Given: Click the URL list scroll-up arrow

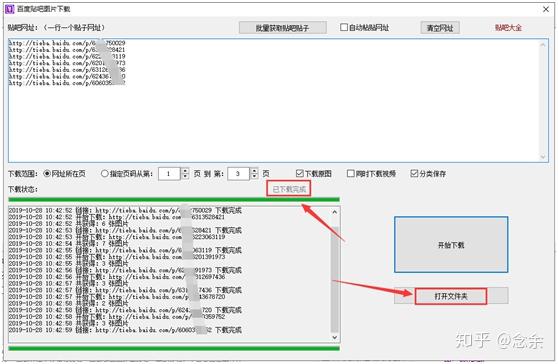Looking at the screenshot, I should (x=543, y=45).
